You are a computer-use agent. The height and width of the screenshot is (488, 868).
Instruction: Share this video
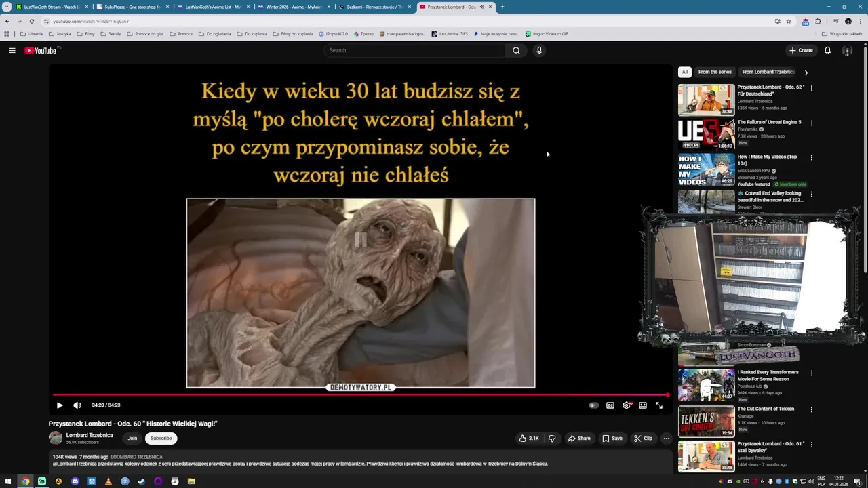[x=578, y=439]
